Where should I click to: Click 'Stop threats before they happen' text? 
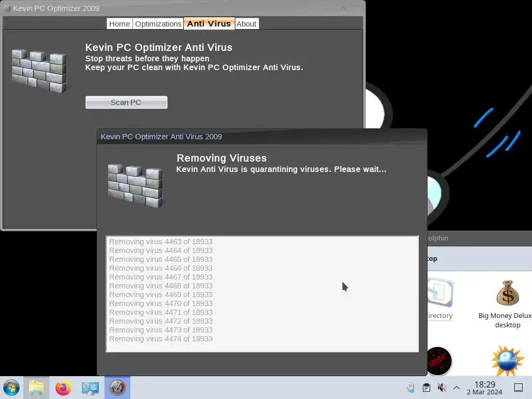point(147,58)
